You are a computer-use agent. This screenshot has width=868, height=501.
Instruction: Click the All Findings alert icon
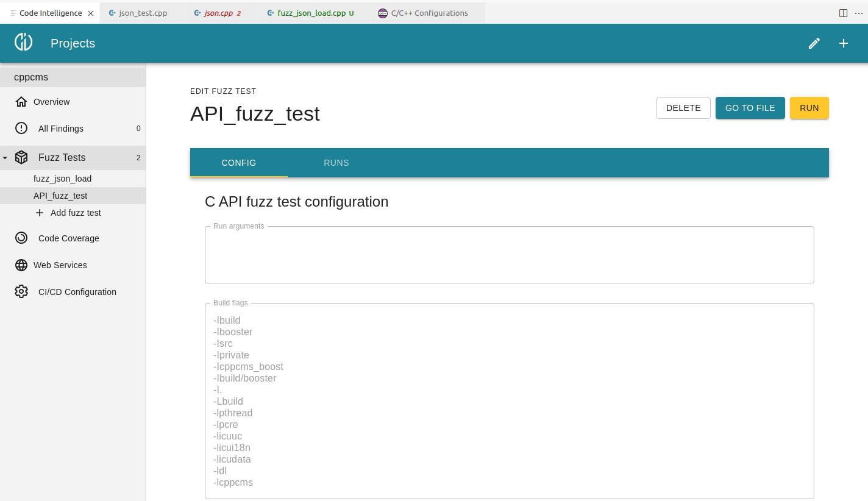pos(21,129)
